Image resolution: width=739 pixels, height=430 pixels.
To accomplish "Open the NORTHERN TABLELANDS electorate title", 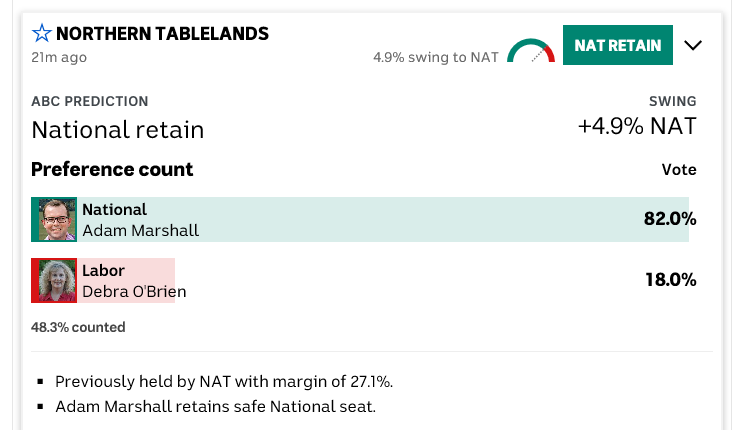I will pyautogui.click(x=162, y=34).
